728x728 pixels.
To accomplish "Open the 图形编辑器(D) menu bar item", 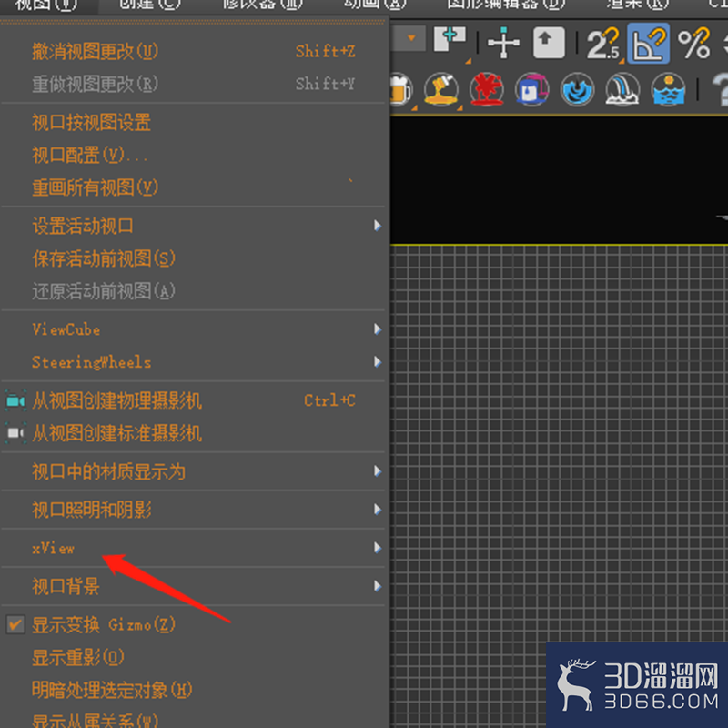I will (506, 5).
